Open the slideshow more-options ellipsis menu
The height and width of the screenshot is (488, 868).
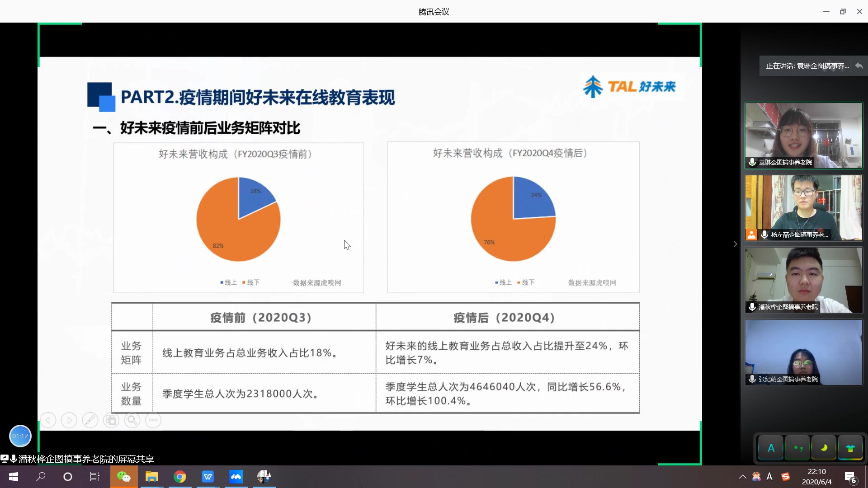[153, 420]
